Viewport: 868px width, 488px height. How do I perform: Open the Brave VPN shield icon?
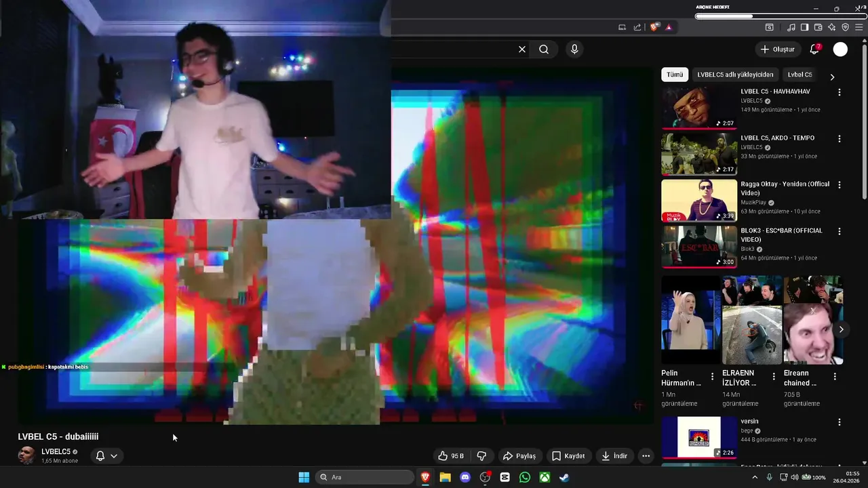point(845,27)
